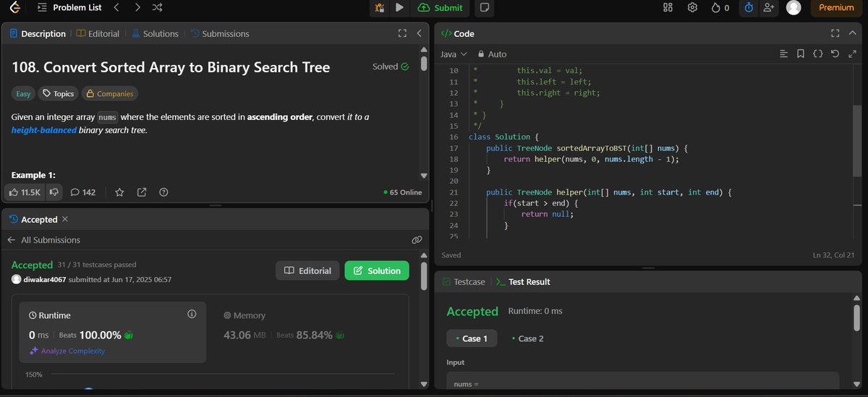The width and height of the screenshot is (868, 397).
Task: Run the code with play button
Action: tap(399, 8)
